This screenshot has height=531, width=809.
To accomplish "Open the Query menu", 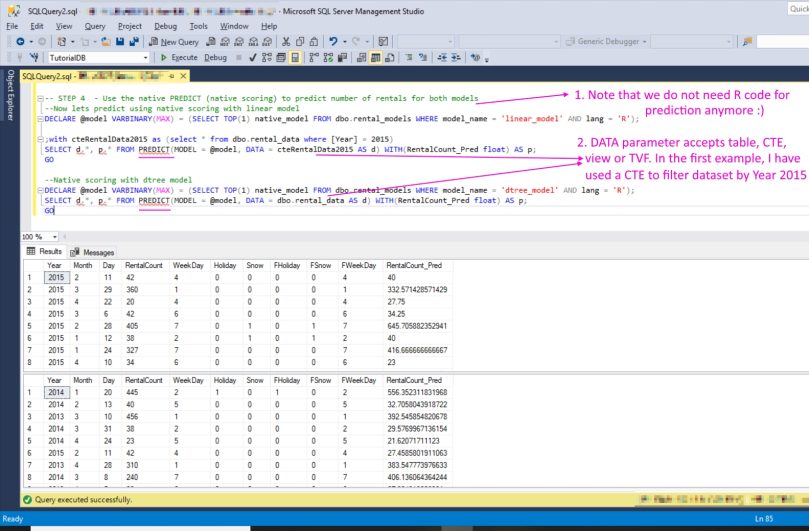I will coord(95,25).
